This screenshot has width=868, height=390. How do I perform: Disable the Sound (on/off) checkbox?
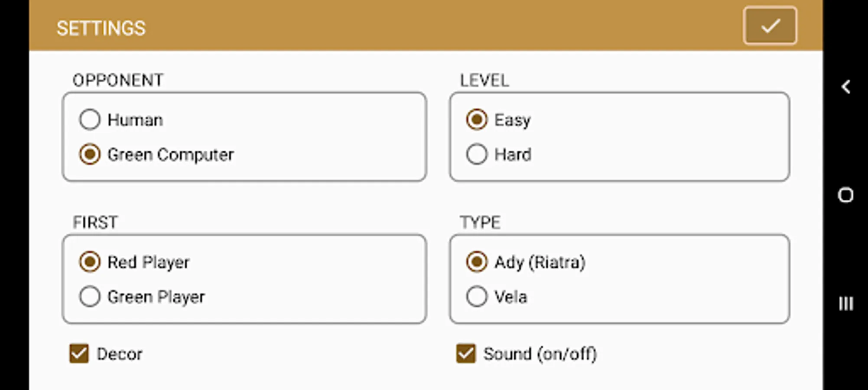466,354
